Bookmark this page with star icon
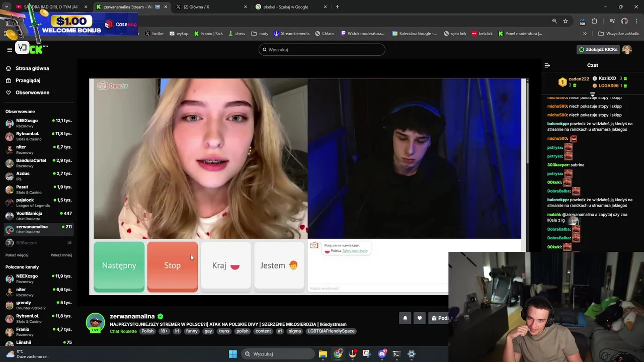The height and width of the screenshot is (362, 644). pyautogui.click(x=566, y=21)
